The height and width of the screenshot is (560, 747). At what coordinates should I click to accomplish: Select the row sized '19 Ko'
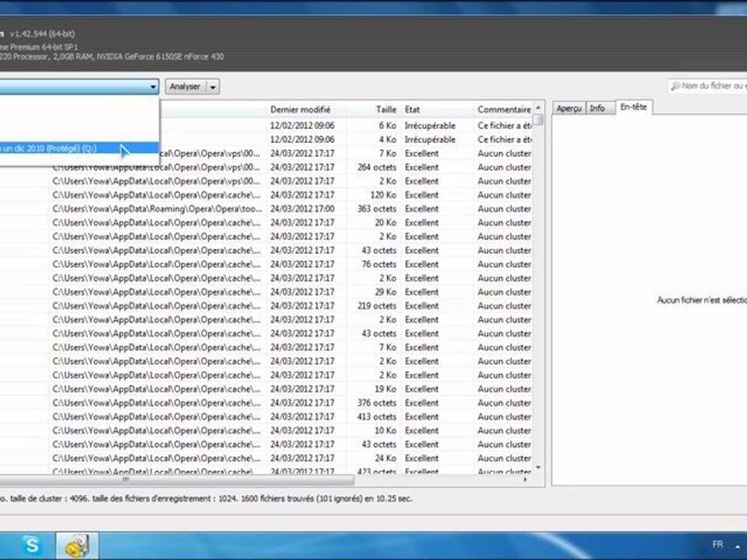tap(266, 389)
